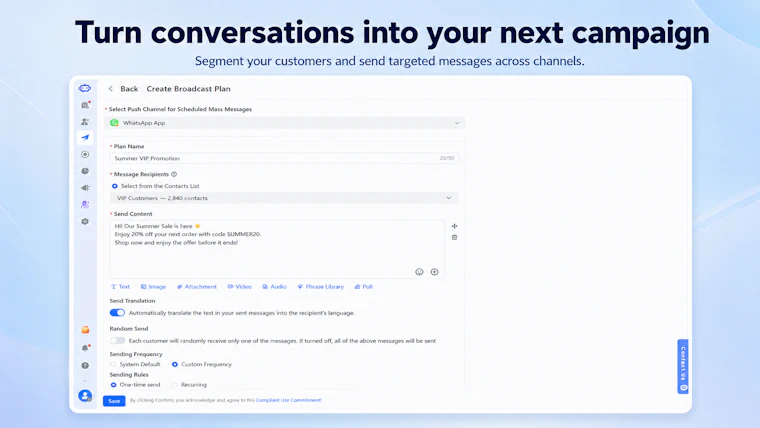This screenshot has width=760, height=428.
Task: Open the pie chart analytics sidebar icon
Action: tap(85, 171)
